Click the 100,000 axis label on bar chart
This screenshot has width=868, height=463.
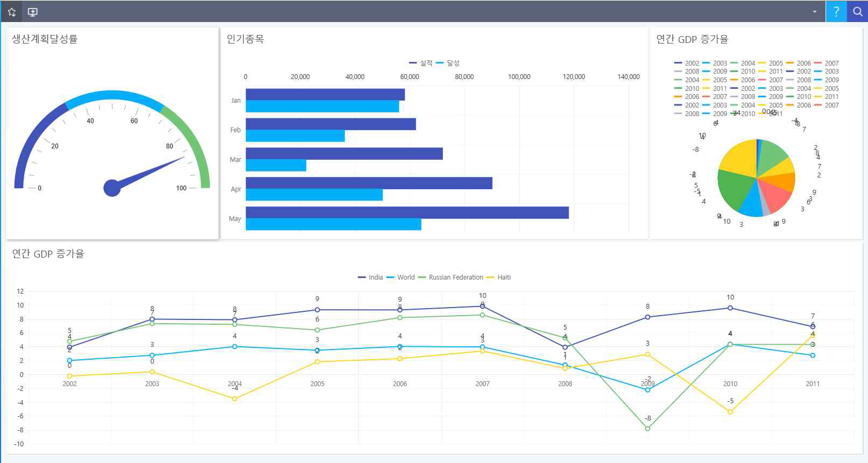point(519,77)
